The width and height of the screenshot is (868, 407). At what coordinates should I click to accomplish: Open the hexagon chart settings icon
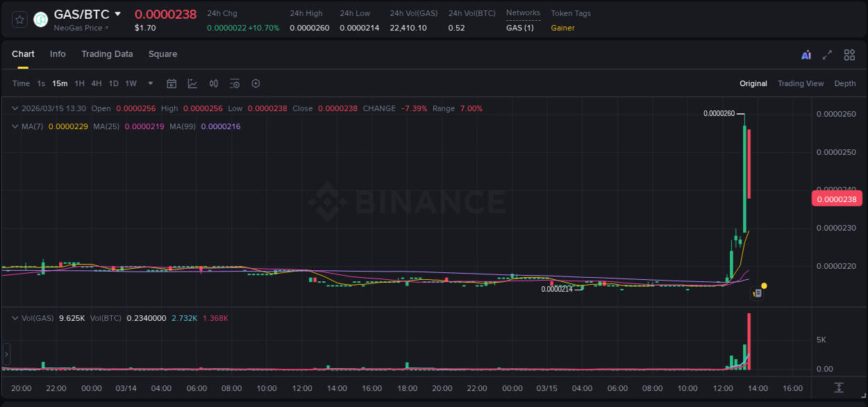tap(256, 83)
